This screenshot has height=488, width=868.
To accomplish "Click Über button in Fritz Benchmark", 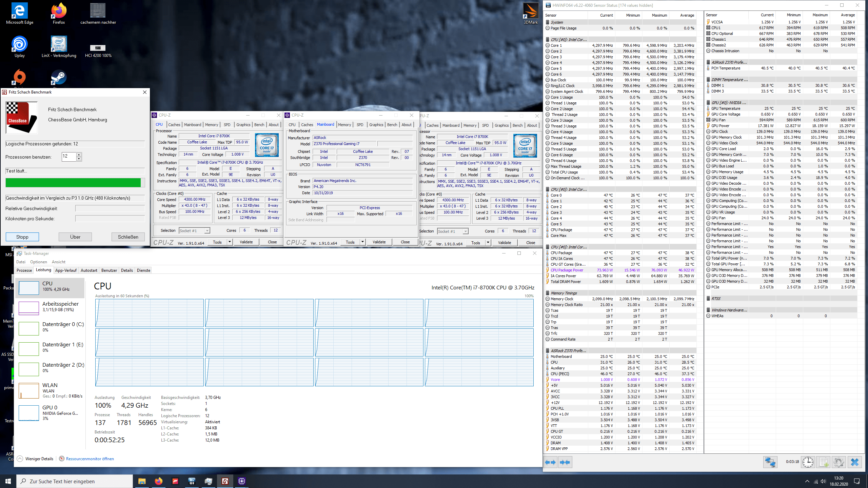I will (x=75, y=237).
